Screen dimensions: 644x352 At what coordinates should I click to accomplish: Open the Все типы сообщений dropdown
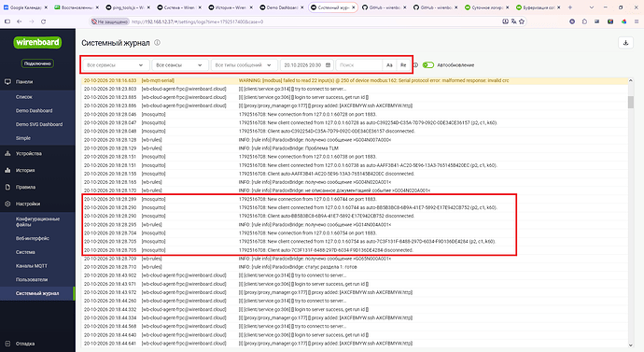(x=244, y=65)
